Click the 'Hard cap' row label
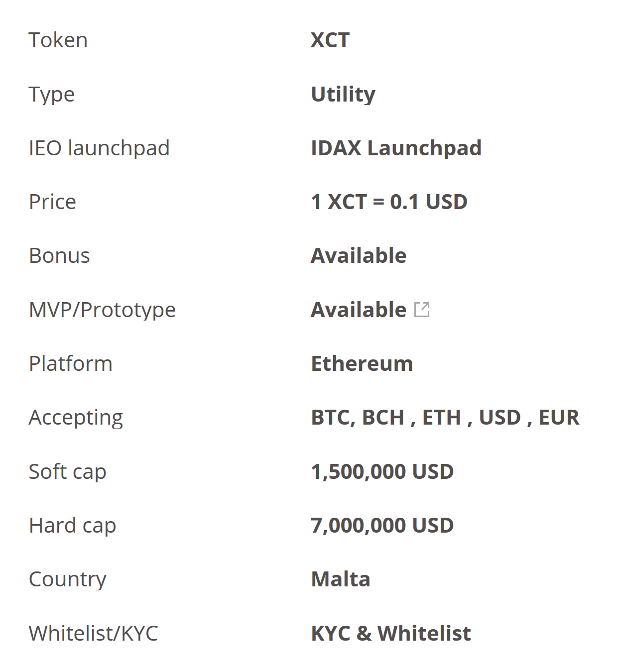This screenshot has height=672, width=620. (72, 525)
